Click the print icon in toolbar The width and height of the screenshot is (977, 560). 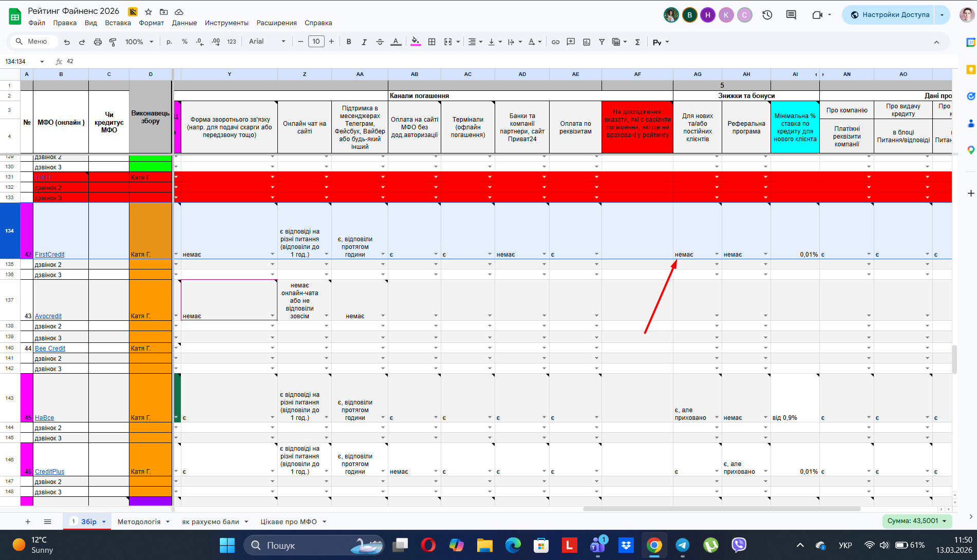98,42
